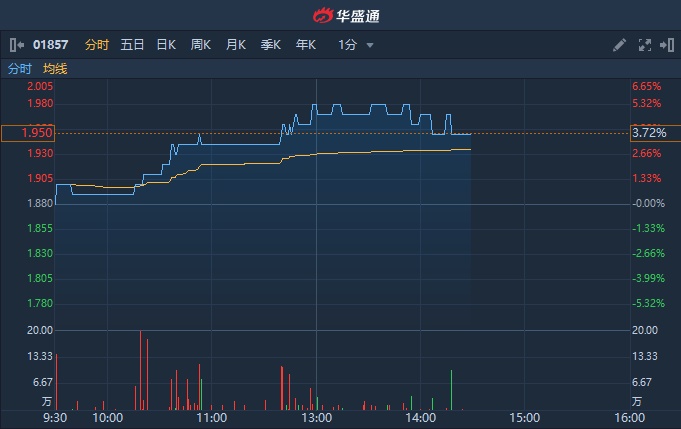Click the pencil drawing tool icon
Image resolution: width=681 pixels, height=429 pixels.
tap(619, 45)
